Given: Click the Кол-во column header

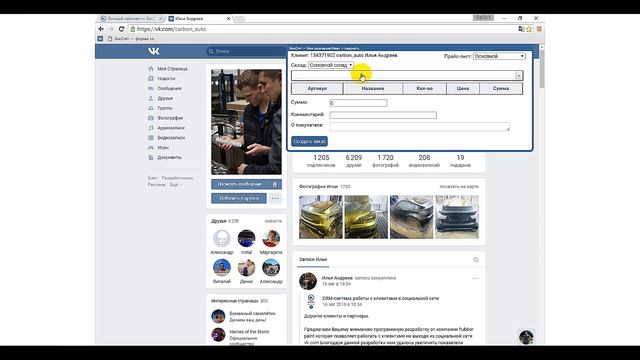Looking at the screenshot, I should coord(424,89).
